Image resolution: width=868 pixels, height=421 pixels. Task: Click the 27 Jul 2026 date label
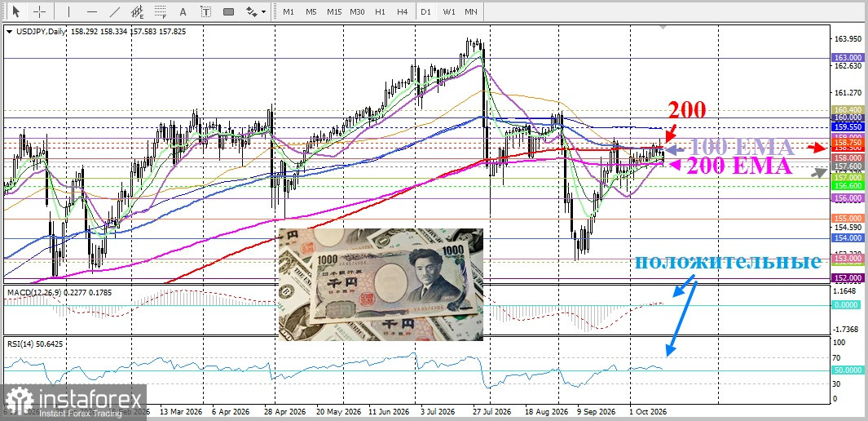pyautogui.click(x=491, y=412)
